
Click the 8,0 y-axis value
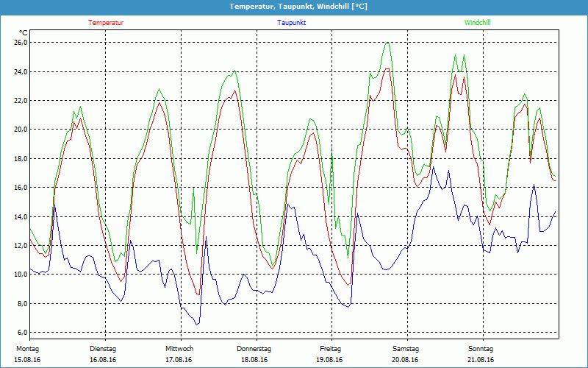point(22,303)
